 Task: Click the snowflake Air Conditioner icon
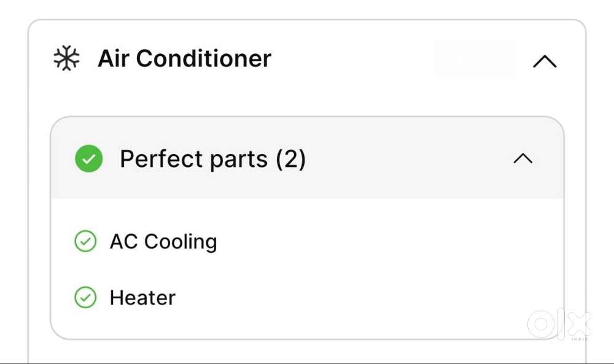pyautogui.click(x=66, y=59)
